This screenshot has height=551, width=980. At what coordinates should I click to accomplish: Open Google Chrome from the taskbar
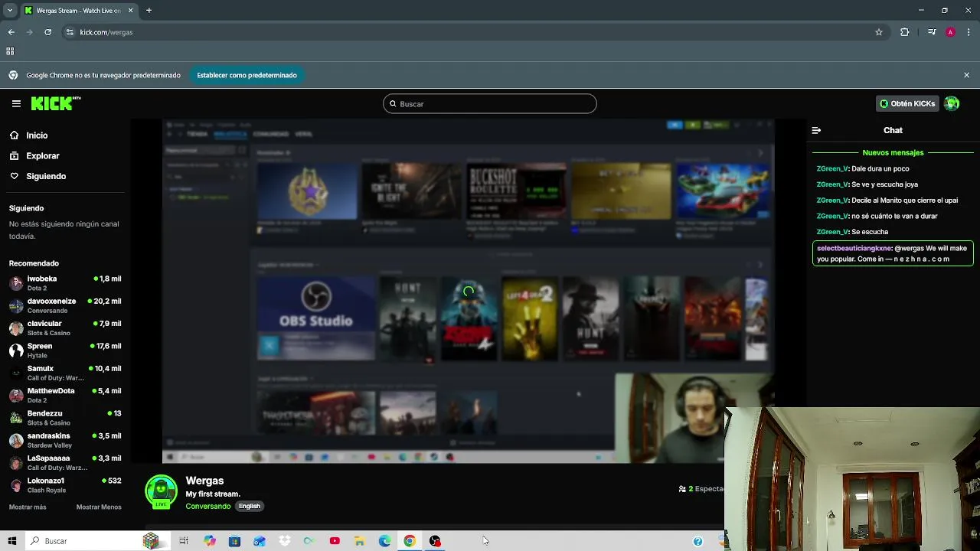tap(410, 541)
